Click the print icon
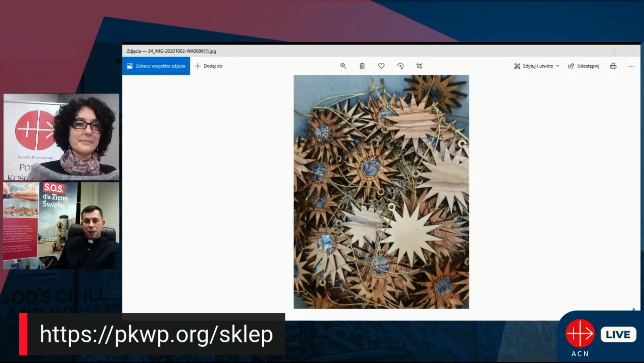 [x=613, y=66]
